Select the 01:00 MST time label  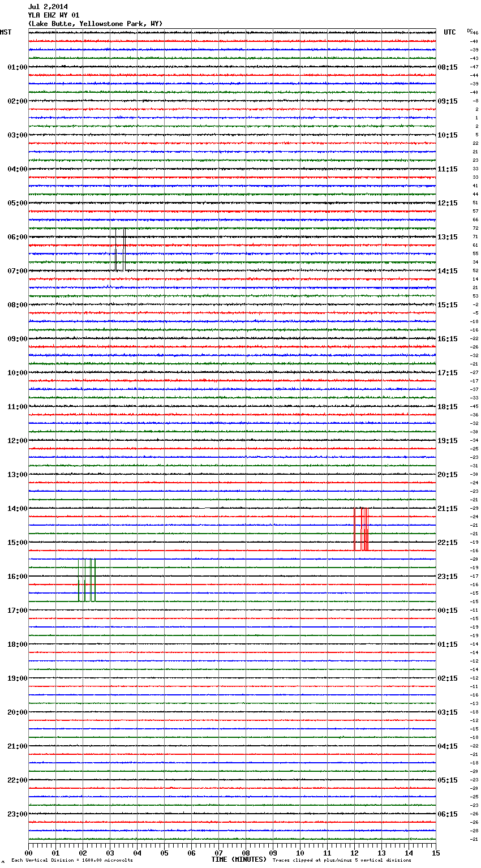18,67
